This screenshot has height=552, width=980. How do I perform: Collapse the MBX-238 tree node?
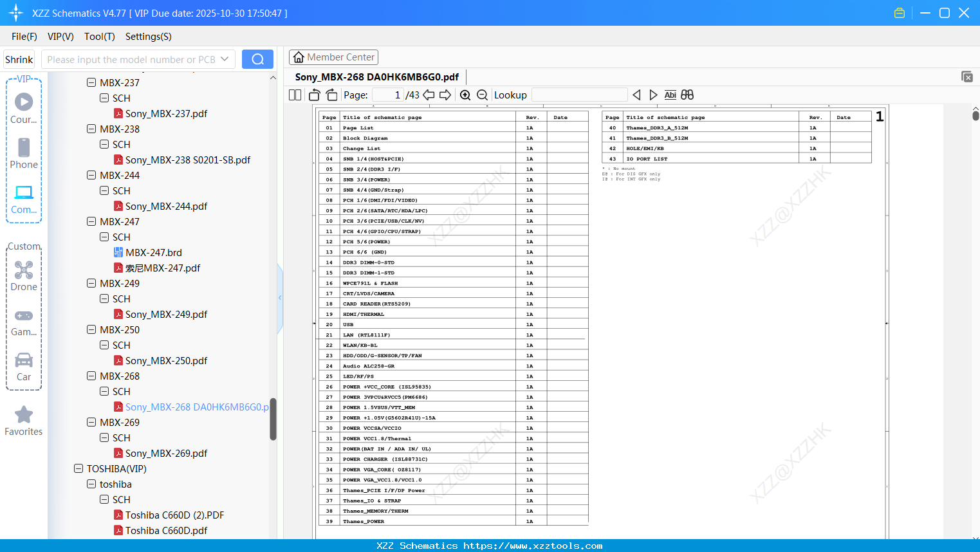point(91,129)
